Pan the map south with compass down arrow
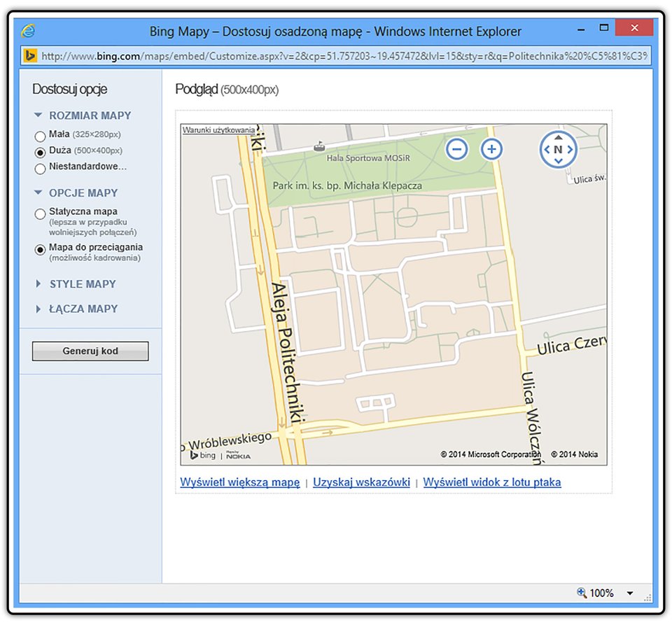This screenshot has width=672, height=625. click(558, 161)
